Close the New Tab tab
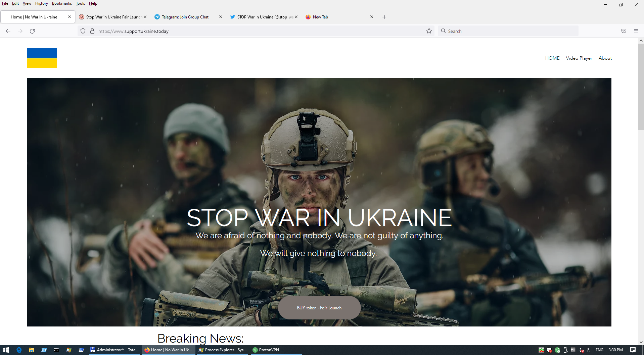The width and height of the screenshot is (644, 355). [x=372, y=17]
